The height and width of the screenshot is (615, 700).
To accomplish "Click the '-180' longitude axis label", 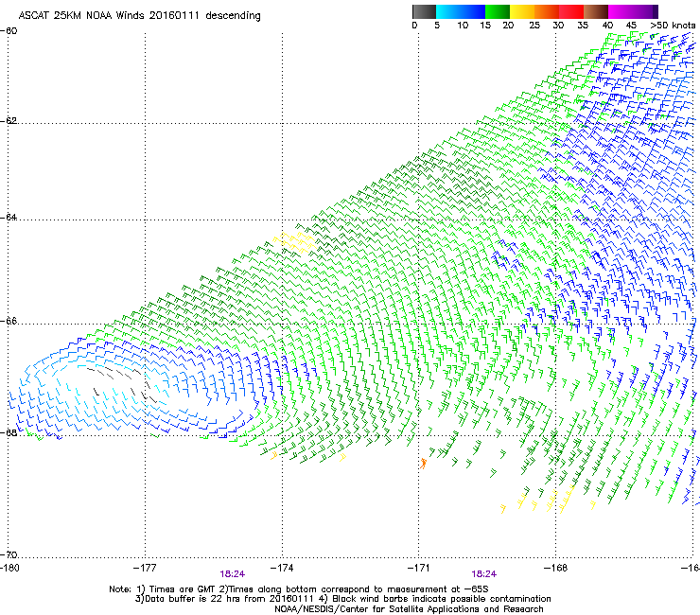I will (9, 568).
